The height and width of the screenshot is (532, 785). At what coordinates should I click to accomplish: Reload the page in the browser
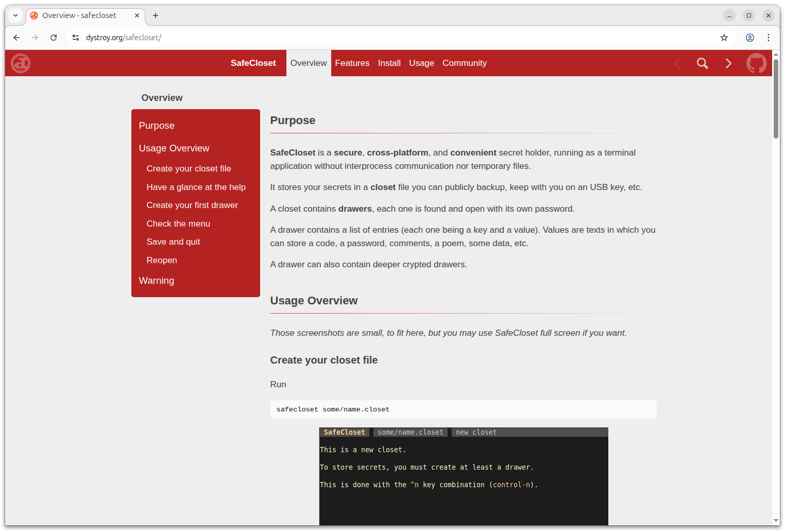[54, 38]
